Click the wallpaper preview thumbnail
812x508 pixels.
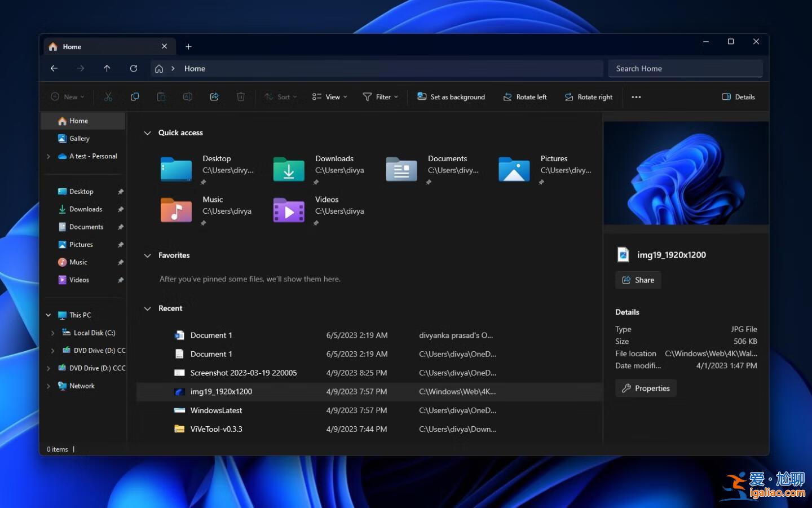(686, 173)
